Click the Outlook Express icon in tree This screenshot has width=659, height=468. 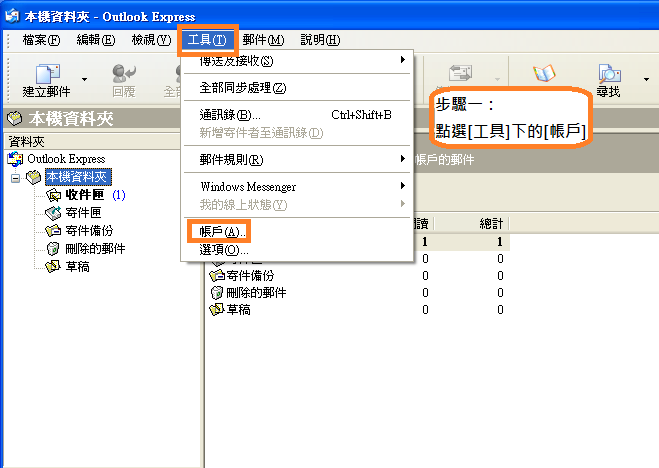point(16,159)
